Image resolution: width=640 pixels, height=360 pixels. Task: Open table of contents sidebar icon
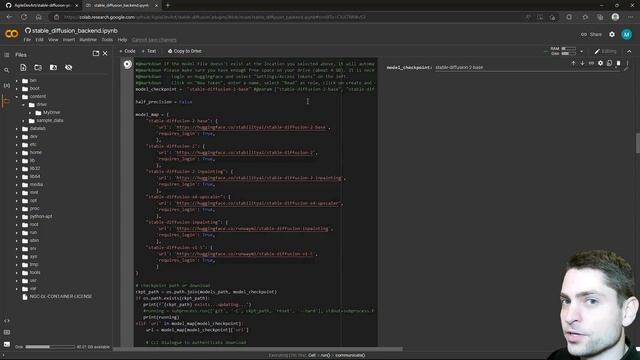point(7,55)
